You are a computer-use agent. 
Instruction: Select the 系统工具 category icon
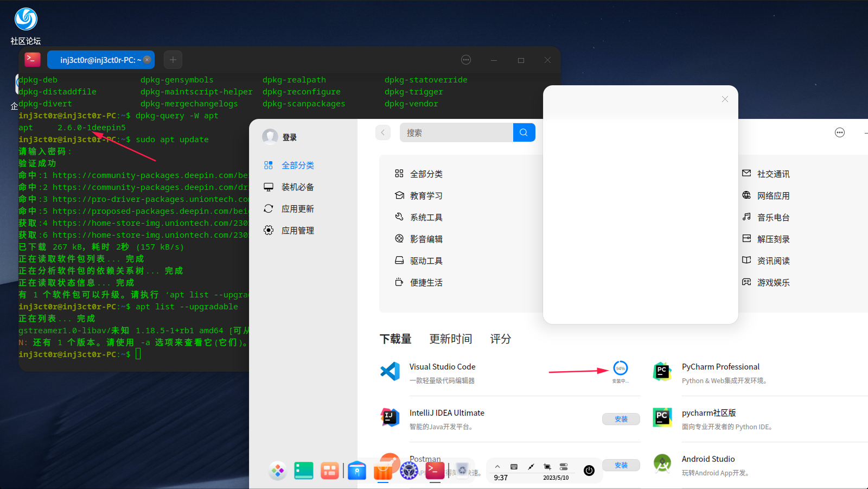click(x=400, y=217)
